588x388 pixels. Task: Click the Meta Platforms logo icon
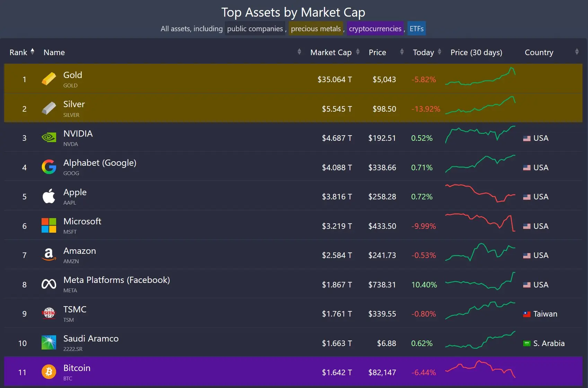pyautogui.click(x=49, y=284)
